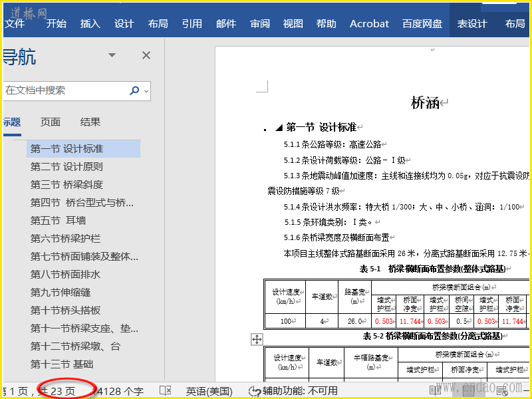Switch to the 引用 ribbon tab
532x399 pixels.
192,24
